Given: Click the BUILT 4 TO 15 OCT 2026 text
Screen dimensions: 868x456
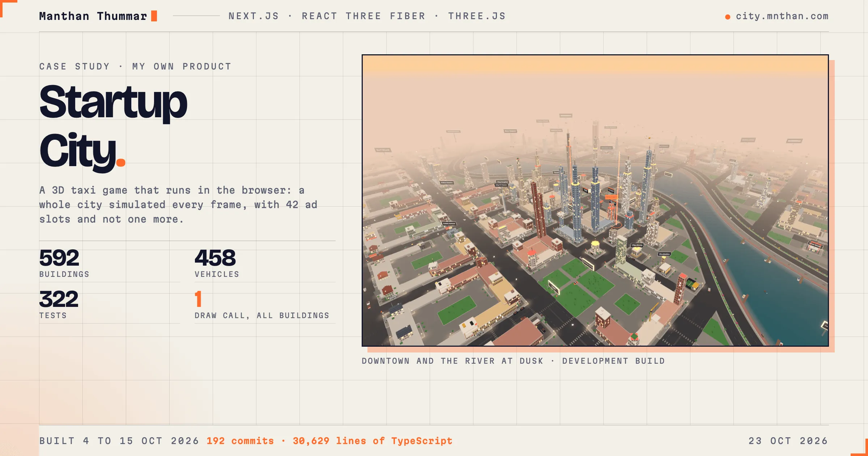Looking at the screenshot, I should [x=119, y=441].
